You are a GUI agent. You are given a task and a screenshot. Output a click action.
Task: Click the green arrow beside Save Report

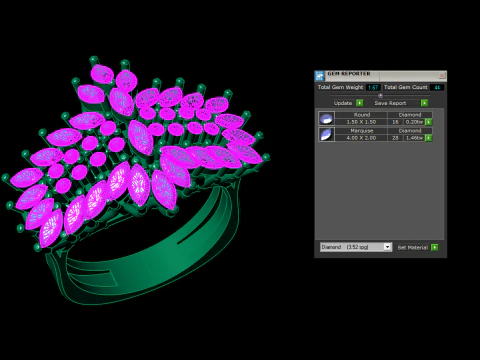tap(424, 103)
